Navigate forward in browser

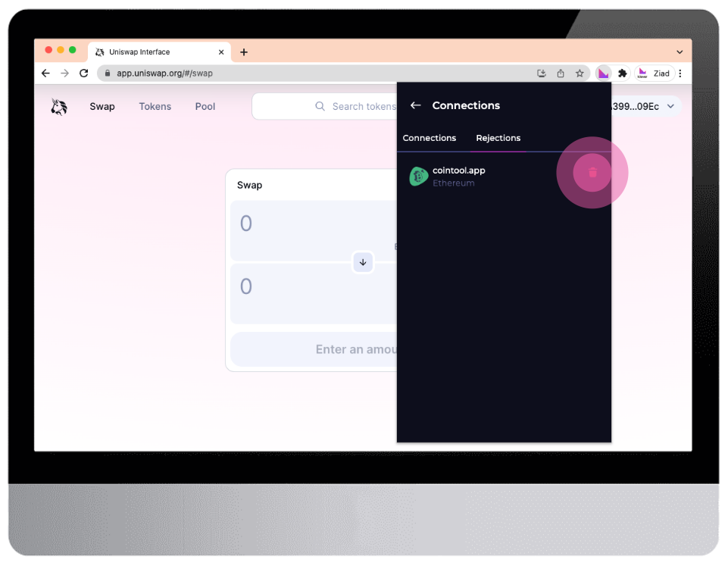pos(64,73)
